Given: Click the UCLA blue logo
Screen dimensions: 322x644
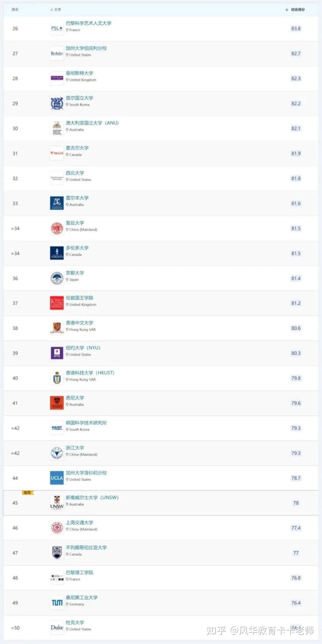Looking at the screenshot, I should pos(57,478).
